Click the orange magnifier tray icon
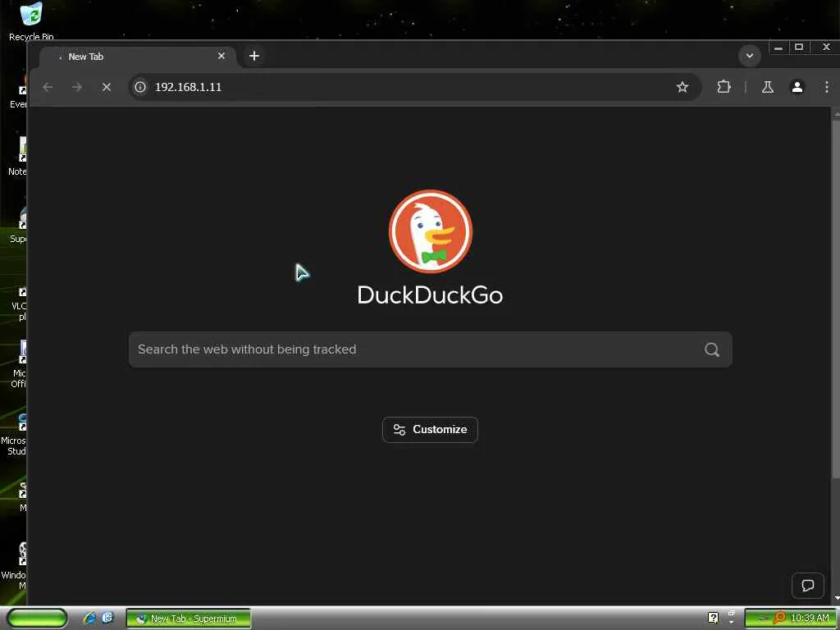Screen dimensions: 840x630 pyautogui.click(x=779, y=619)
